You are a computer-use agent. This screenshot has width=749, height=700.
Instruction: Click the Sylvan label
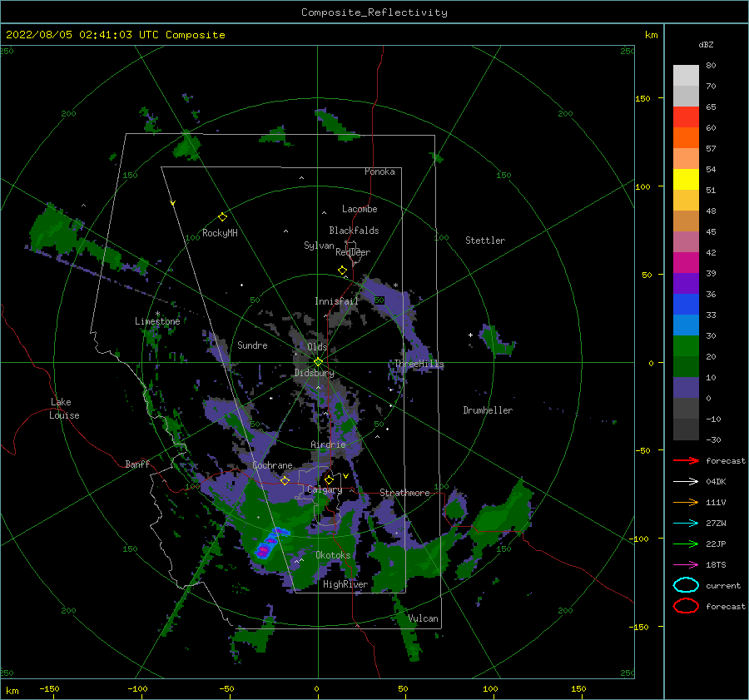[319, 246]
